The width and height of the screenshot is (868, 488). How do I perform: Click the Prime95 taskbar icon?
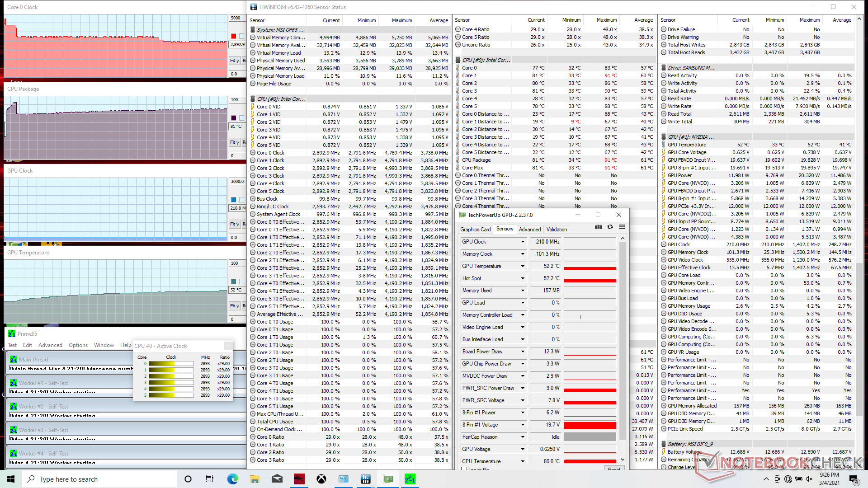(410, 479)
